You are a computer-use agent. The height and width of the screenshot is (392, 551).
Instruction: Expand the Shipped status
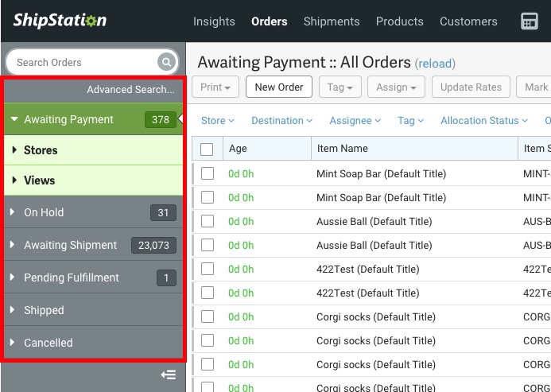pyautogui.click(x=12, y=309)
